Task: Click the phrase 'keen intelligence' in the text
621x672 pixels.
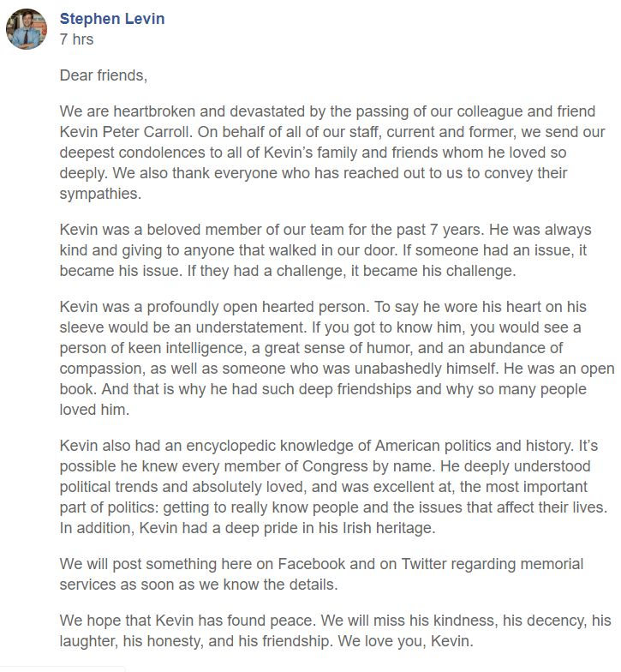Action: pos(187,348)
